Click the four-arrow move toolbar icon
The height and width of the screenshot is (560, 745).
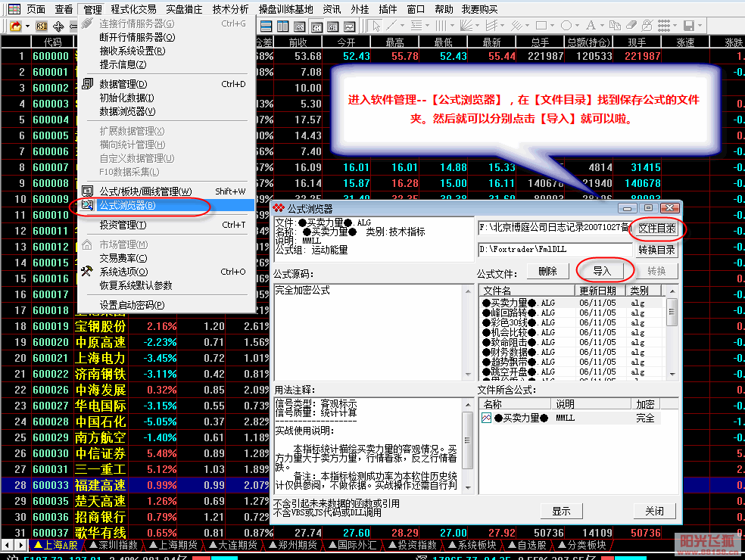(x=58, y=26)
